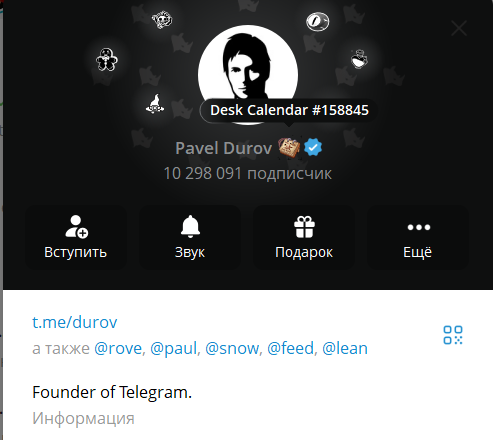Image resolution: width=493 pixels, height=440 pixels.
Task: Click the blue verified badge
Action: [x=313, y=147]
